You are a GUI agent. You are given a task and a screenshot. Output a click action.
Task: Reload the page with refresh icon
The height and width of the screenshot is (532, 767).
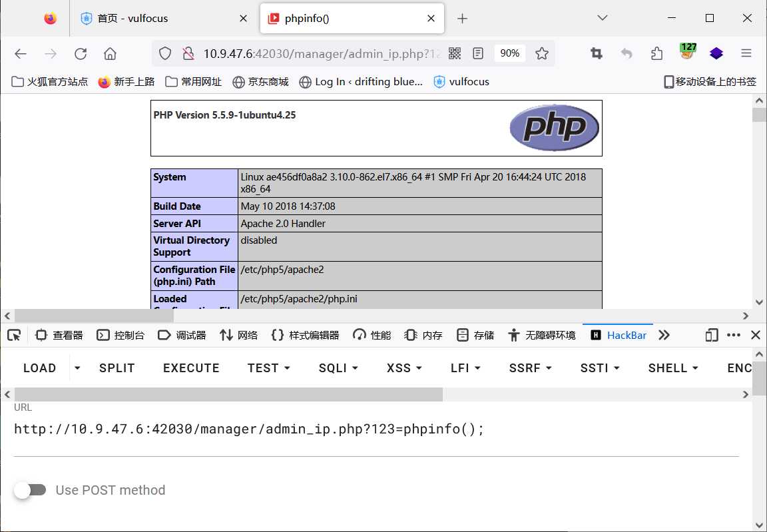tap(81, 54)
